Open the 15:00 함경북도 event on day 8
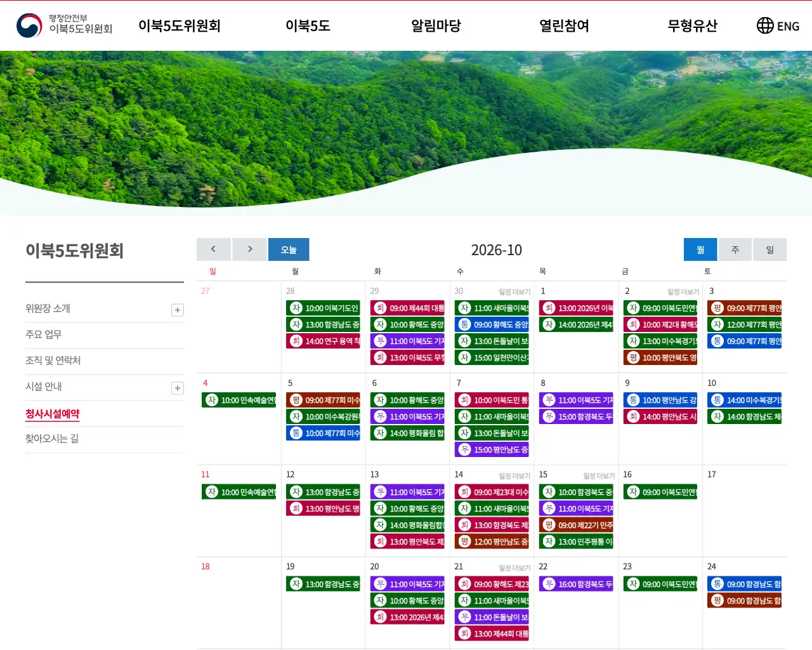 (x=576, y=416)
